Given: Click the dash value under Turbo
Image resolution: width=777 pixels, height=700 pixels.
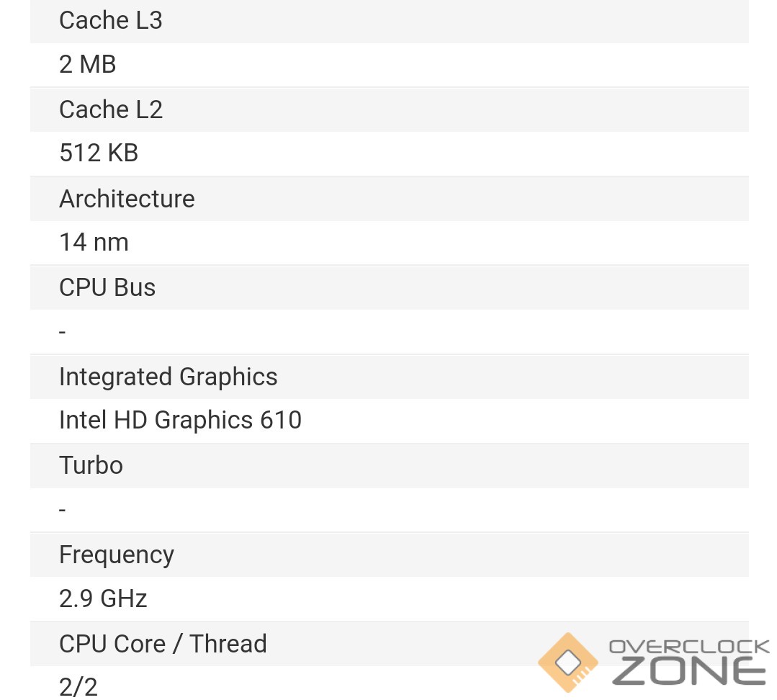Looking at the screenshot, I should pos(63,510).
